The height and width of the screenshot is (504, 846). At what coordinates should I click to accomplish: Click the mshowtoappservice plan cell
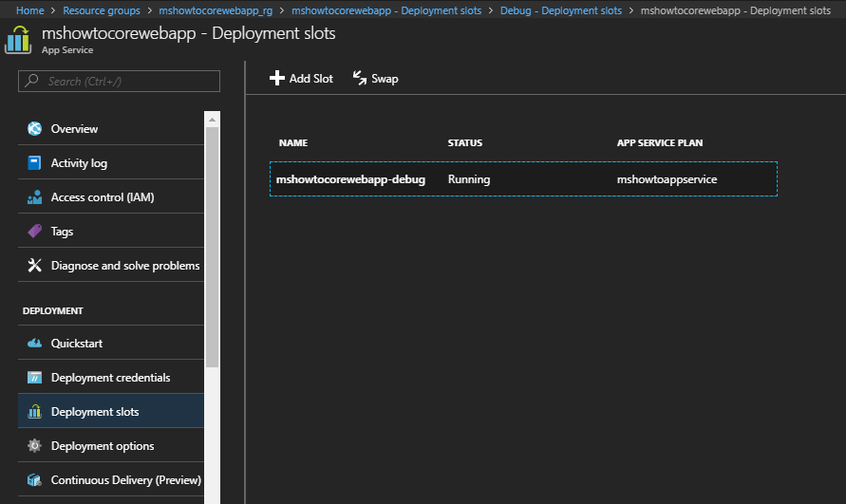pyautogui.click(x=667, y=179)
